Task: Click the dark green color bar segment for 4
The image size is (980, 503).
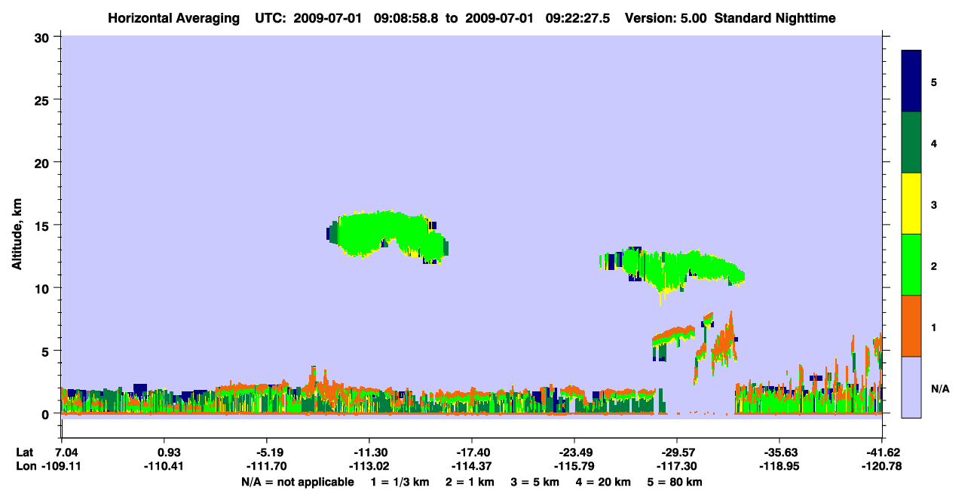Action: pyautogui.click(x=911, y=143)
